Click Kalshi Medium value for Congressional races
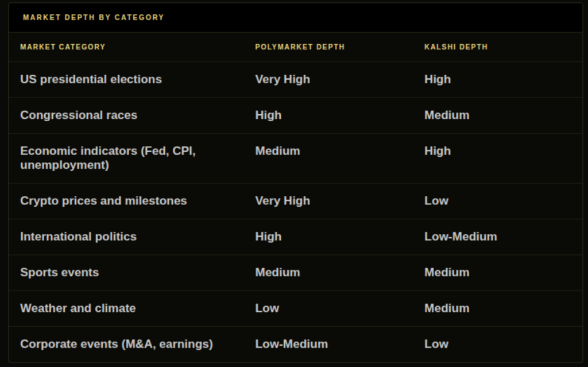This screenshot has width=588, height=367. coord(447,115)
